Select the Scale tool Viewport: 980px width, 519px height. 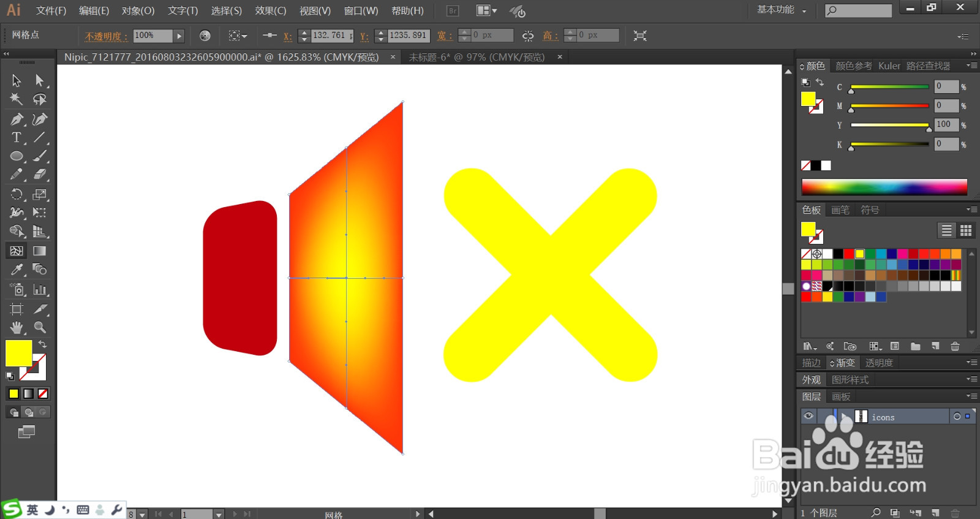click(x=40, y=194)
